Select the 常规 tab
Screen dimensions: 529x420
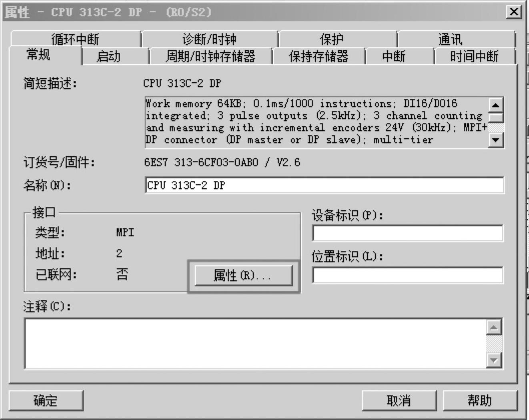(38, 55)
